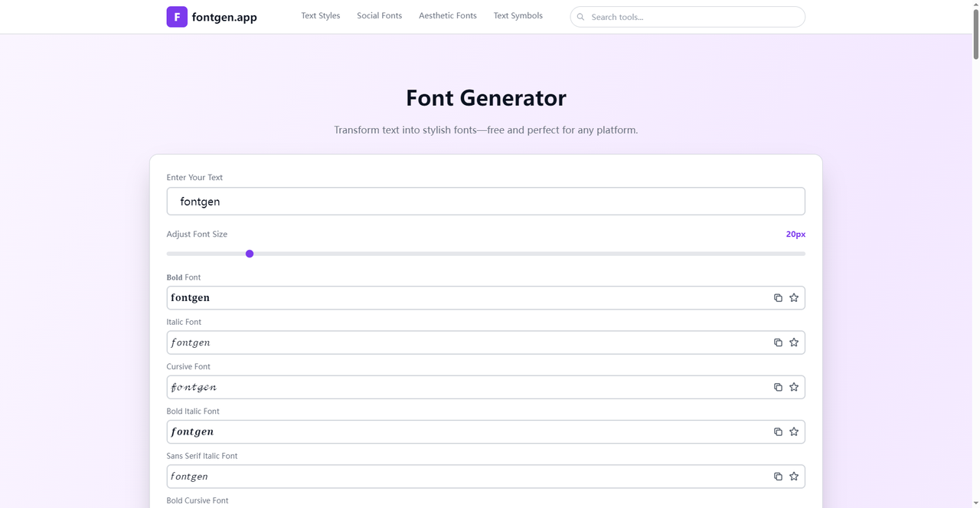Open the Text Styles menu

tap(320, 16)
